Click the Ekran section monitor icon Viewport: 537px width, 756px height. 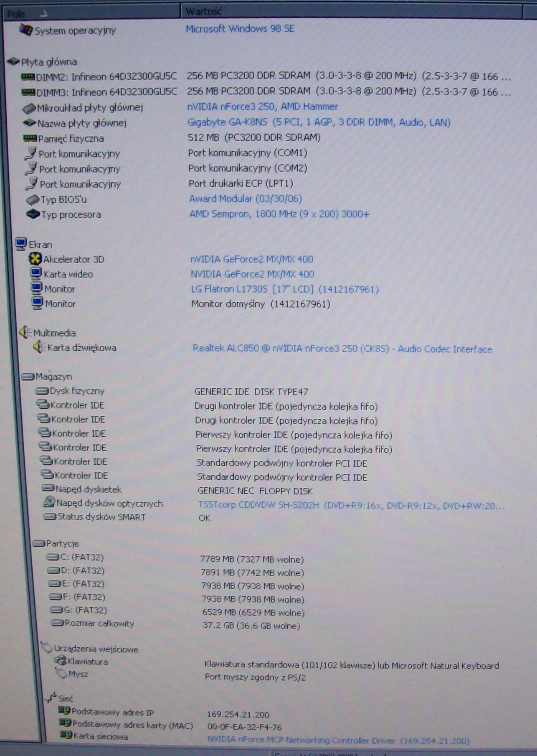pos(21,244)
